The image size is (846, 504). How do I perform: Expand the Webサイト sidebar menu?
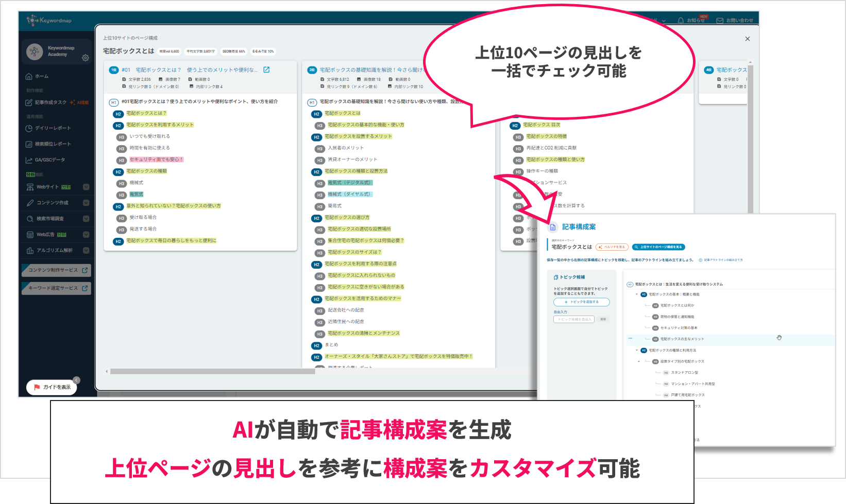click(x=86, y=187)
